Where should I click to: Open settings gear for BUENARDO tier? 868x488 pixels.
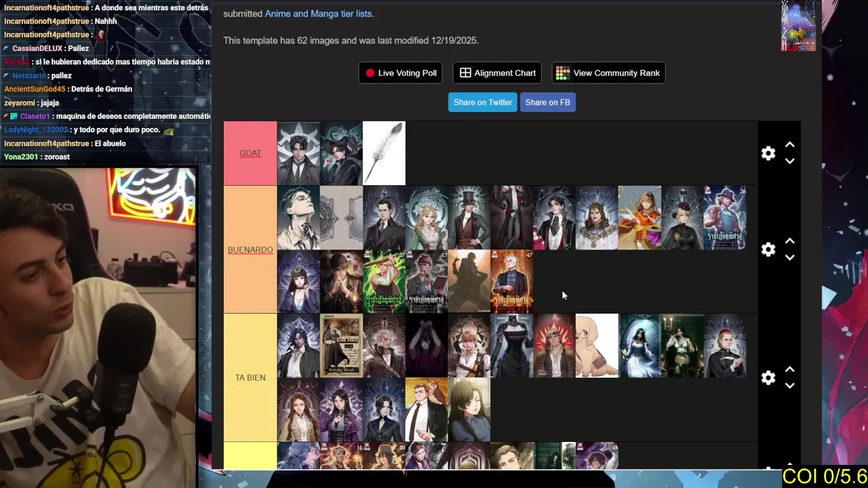tap(768, 249)
